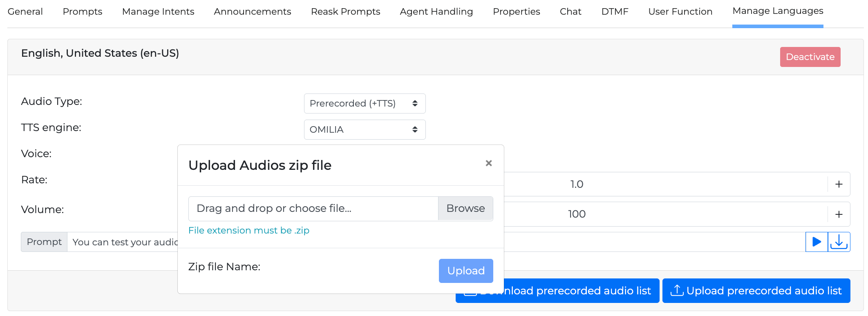Open the Reask Prompts tab
868x316 pixels.
(345, 11)
